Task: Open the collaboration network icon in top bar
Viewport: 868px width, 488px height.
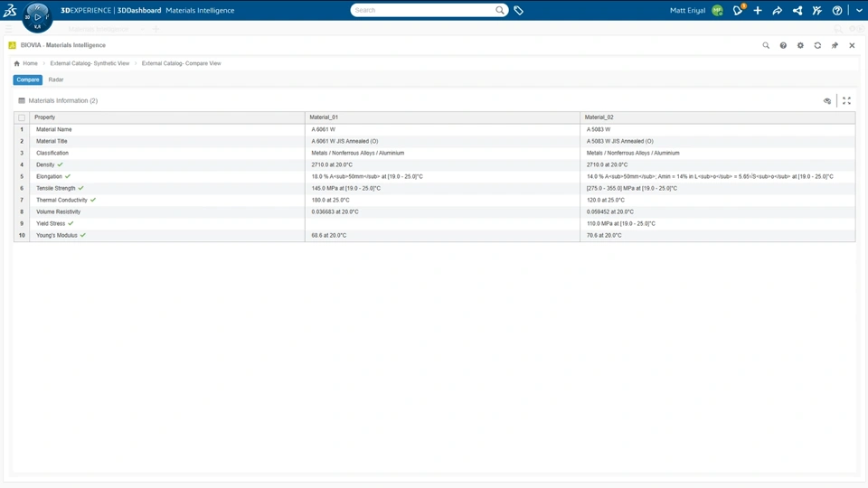Action: click(797, 11)
